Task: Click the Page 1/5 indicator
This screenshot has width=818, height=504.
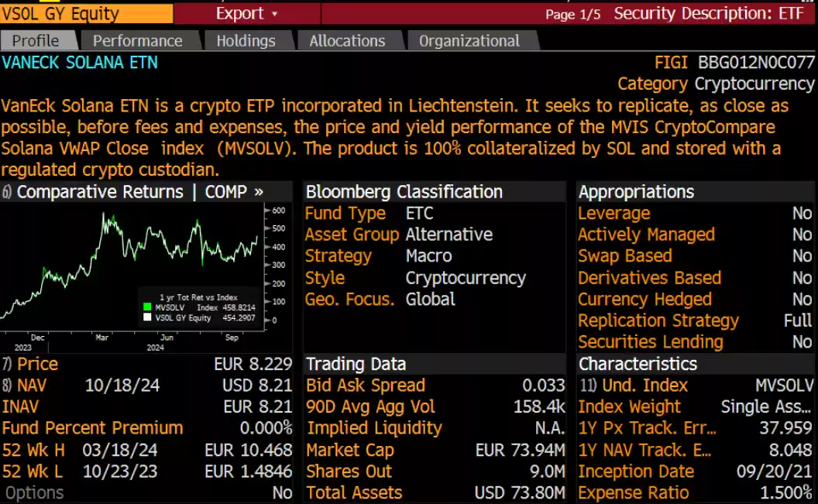Action: click(572, 14)
